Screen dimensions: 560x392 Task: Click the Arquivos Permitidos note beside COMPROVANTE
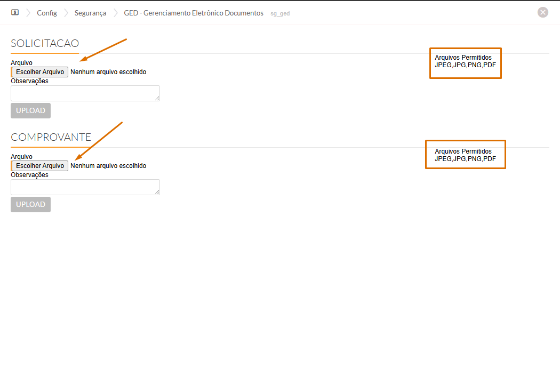[x=465, y=155]
